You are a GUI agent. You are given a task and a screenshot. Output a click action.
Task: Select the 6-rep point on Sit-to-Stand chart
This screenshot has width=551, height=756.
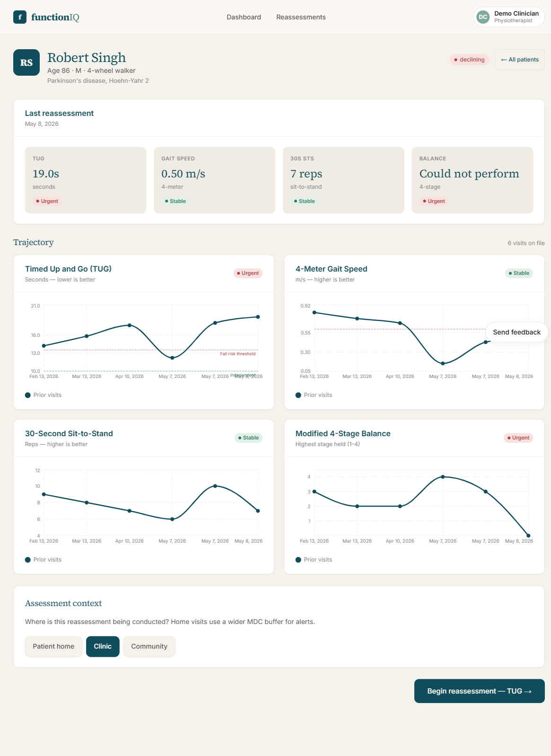[172, 519]
